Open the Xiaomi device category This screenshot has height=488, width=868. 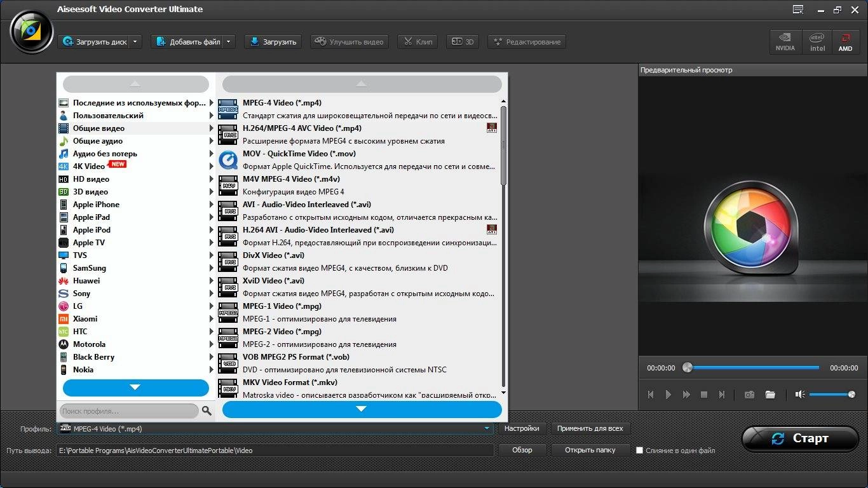(136, 319)
